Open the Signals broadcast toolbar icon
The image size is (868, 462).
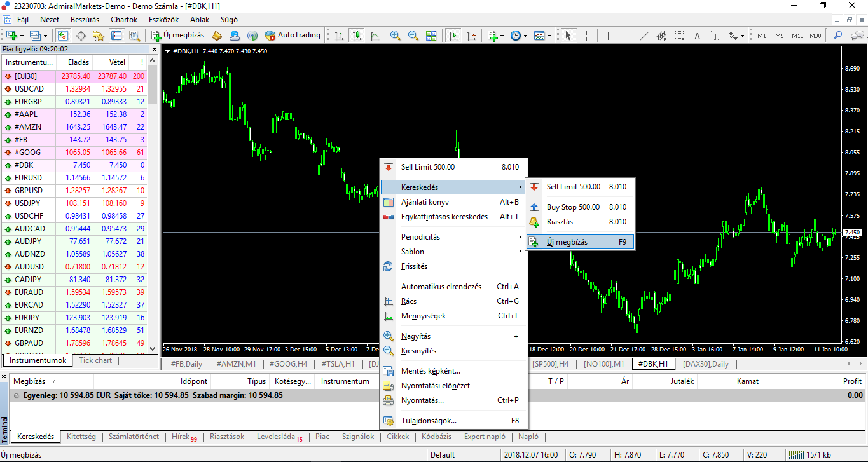252,36
